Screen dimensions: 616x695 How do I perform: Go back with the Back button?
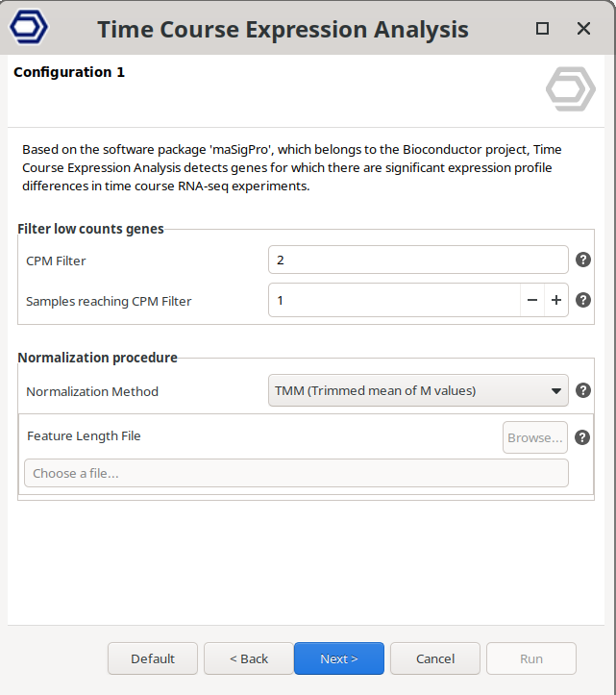[x=249, y=658]
